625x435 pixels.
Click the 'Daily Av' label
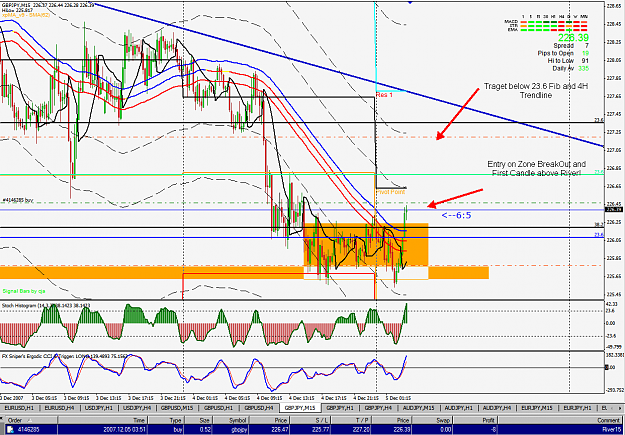pyautogui.click(x=563, y=69)
